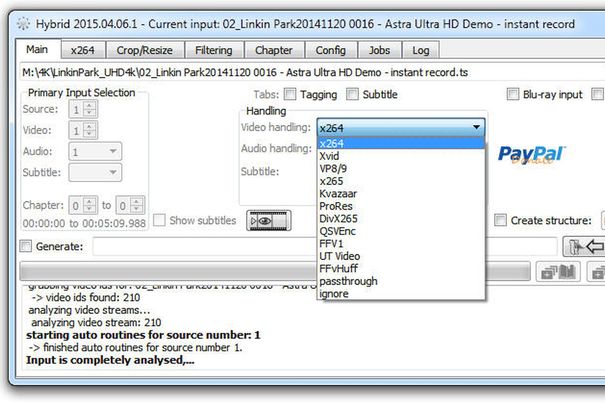Viewport: 605px width, 403px height.
Task: Toggle the Create structure checkbox
Action: point(501,220)
